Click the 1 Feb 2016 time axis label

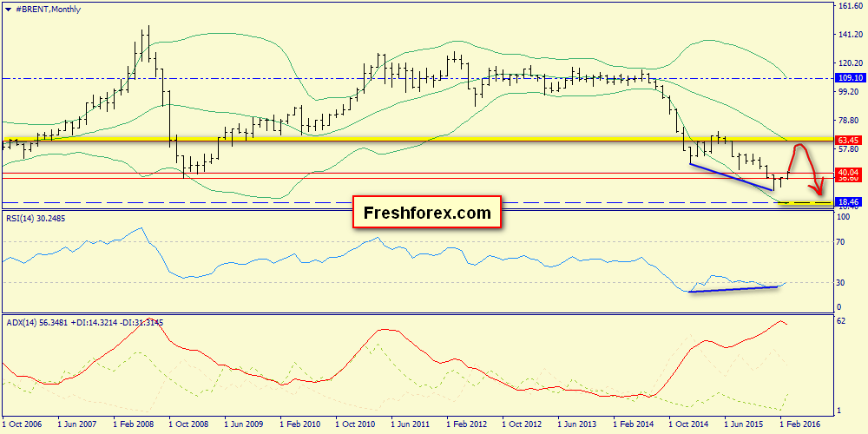[799, 424]
